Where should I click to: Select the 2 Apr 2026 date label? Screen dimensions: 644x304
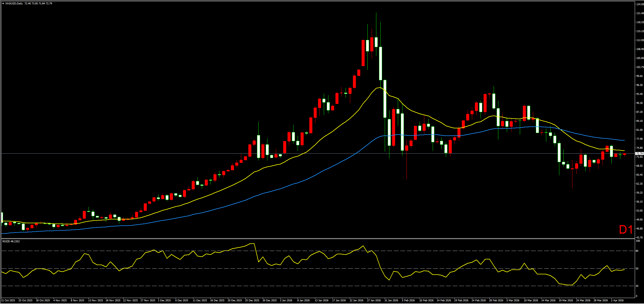click(617, 300)
